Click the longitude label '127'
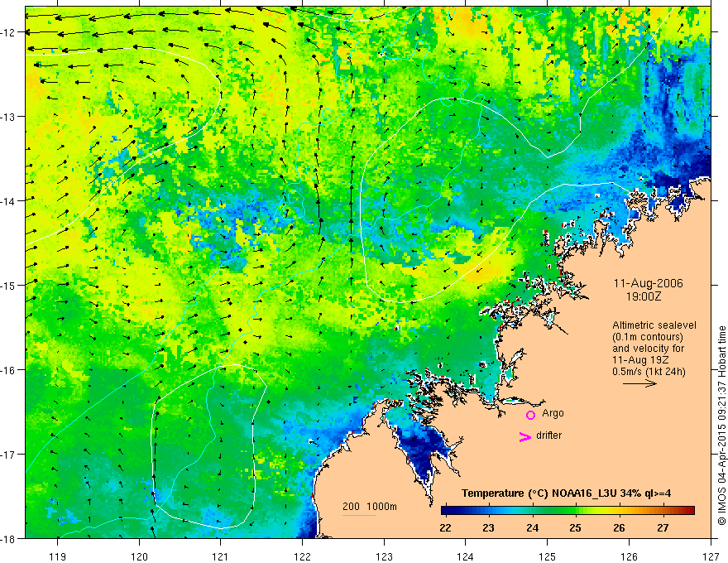Image resolution: width=728 pixels, height=563 pixels. [x=711, y=556]
